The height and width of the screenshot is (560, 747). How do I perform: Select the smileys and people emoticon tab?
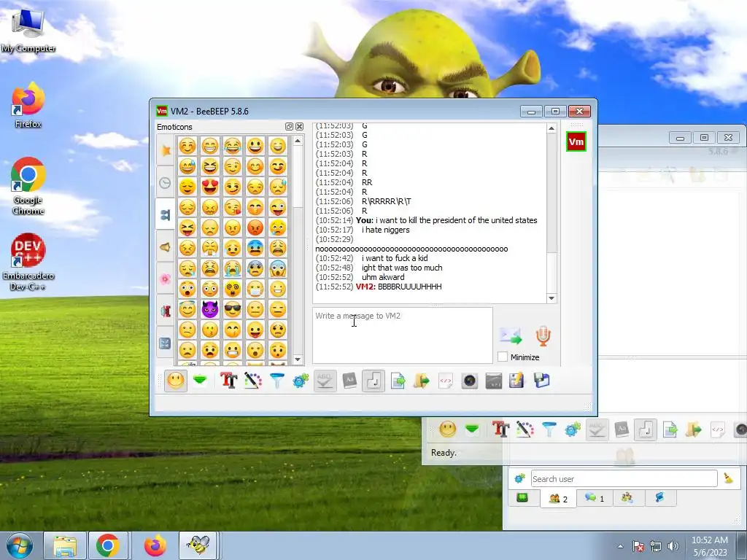tap(166, 215)
